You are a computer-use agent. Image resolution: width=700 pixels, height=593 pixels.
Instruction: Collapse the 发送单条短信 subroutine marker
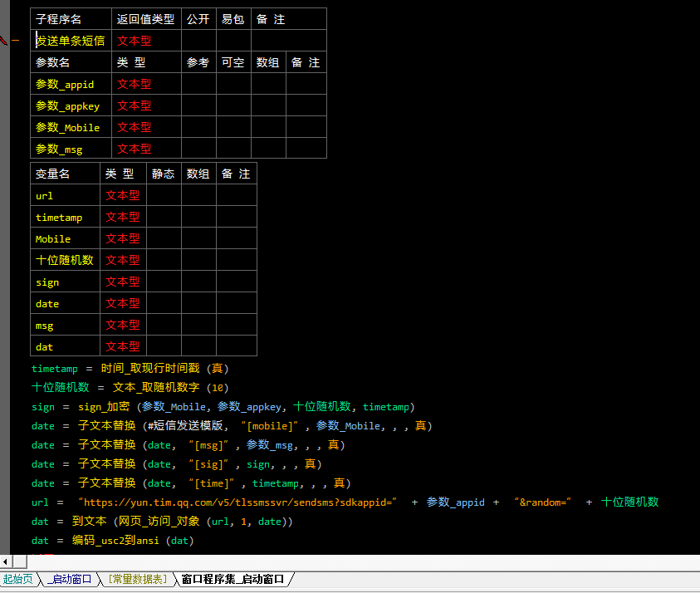[x=16, y=41]
